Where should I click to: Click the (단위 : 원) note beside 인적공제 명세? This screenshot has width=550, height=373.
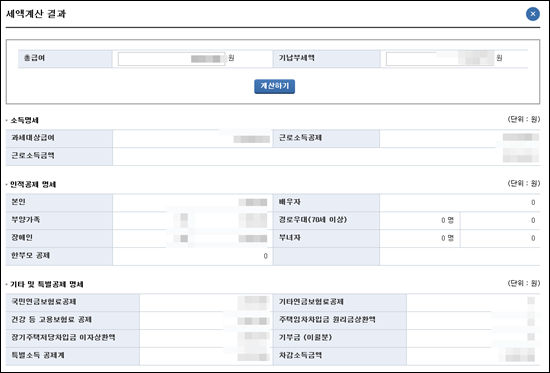point(524,184)
